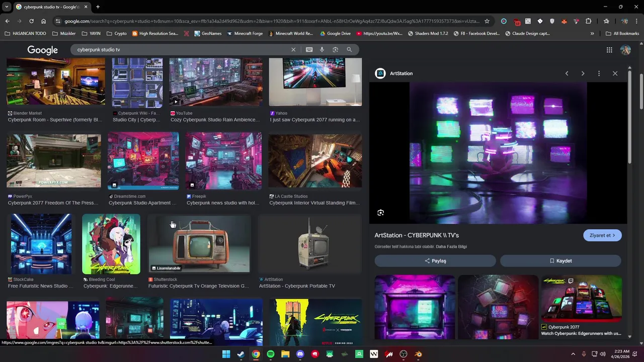644x362 pixels.
Task: Open Blender from the taskbar
Action: 418,354
